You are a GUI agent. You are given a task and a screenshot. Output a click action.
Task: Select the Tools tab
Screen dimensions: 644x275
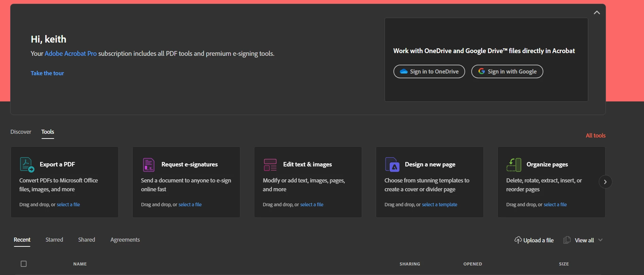point(48,132)
